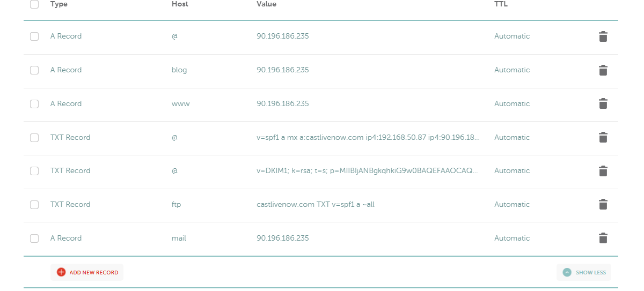
Task: Delete the DKIM1 TXT record via trash icon
Action: click(x=603, y=171)
